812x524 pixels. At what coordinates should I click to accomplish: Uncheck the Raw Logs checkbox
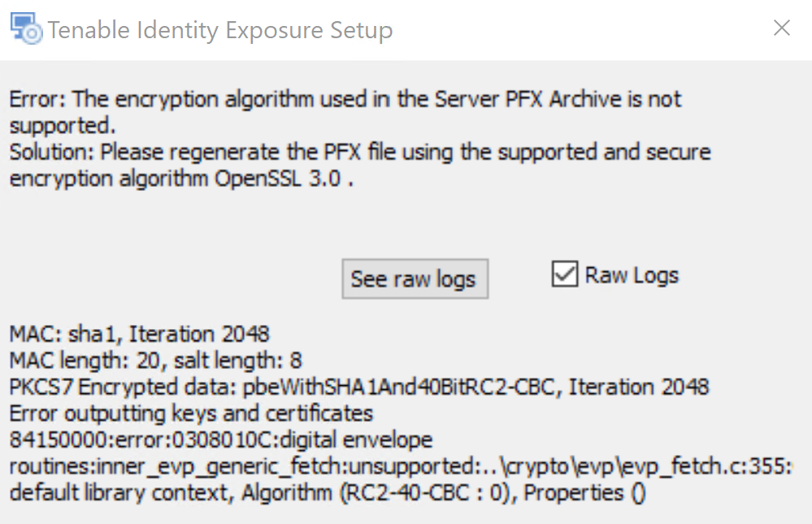pyautogui.click(x=564, y=274)
